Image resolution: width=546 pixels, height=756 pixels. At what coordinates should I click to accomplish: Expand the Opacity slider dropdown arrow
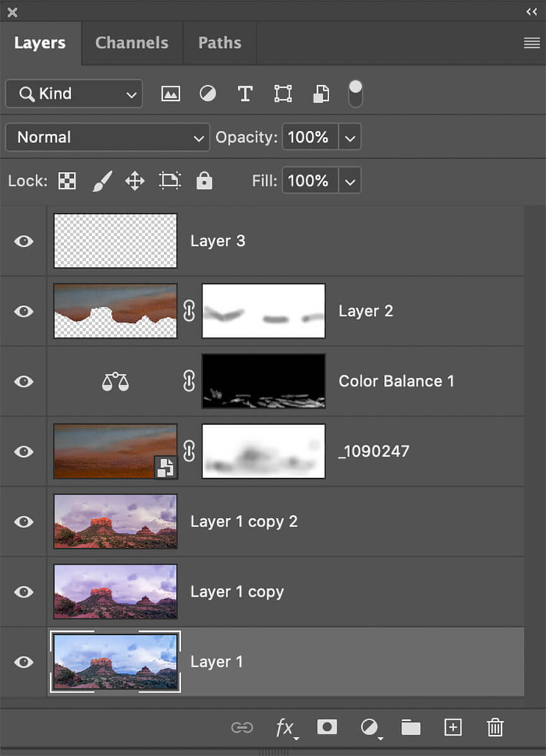coord(350,137)
